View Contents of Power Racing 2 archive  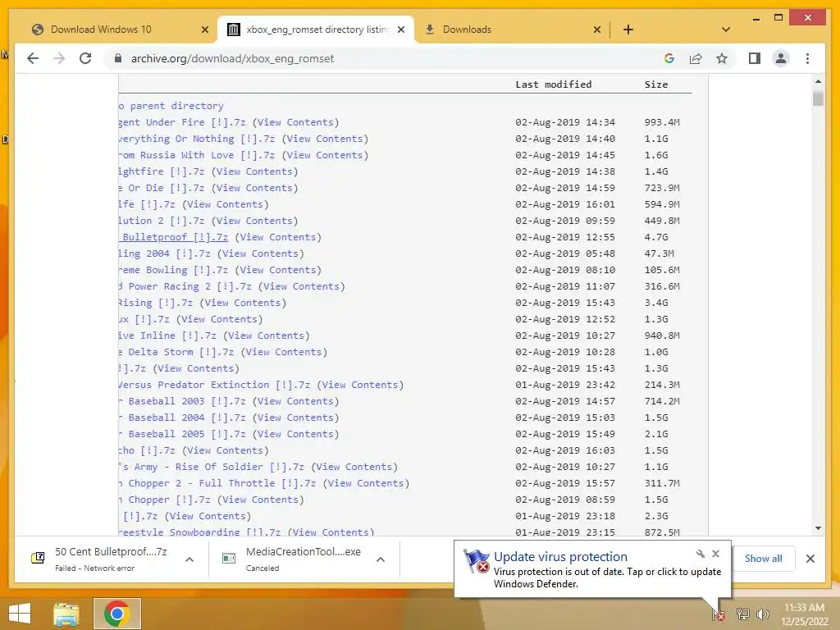(x=302, y=286)
